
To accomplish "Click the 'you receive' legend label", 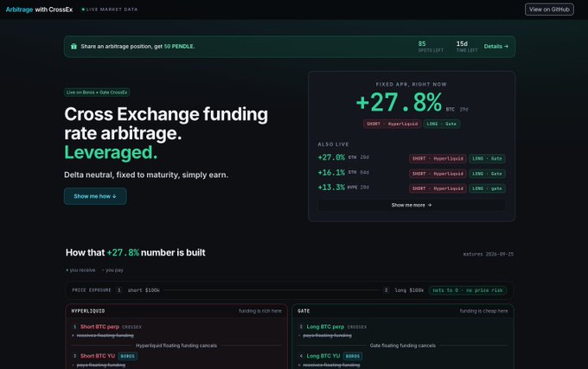I will [x=80, y=270].
